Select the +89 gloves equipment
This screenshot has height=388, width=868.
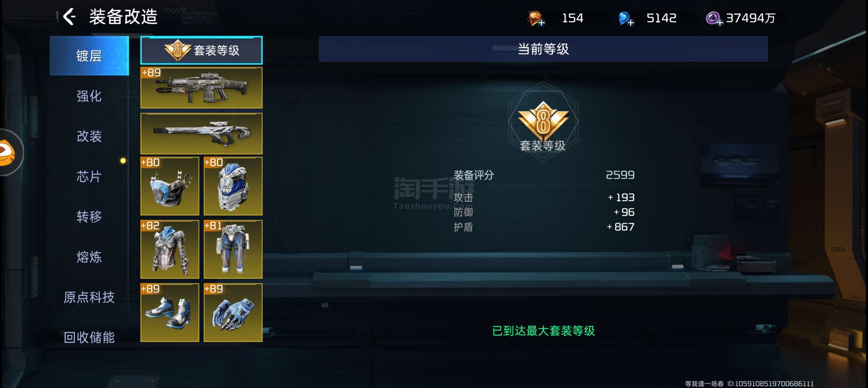tap(233, 313)
